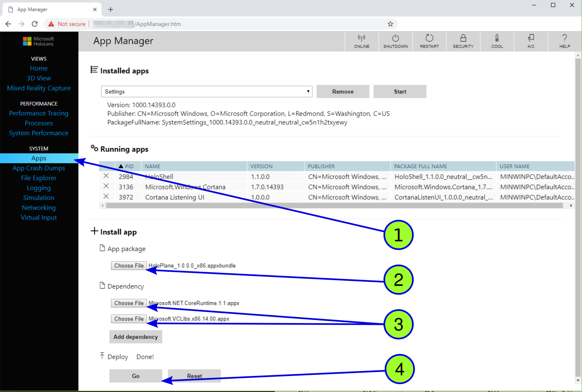This screenshot has width=582, height=392.
Task: Open the Logging page
Action: pos(39,188)
